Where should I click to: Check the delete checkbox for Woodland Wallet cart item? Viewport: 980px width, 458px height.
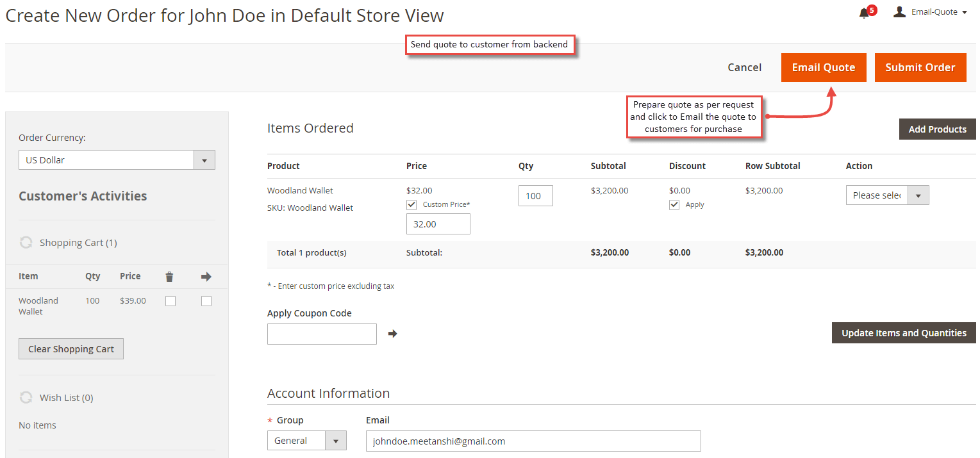170,300
